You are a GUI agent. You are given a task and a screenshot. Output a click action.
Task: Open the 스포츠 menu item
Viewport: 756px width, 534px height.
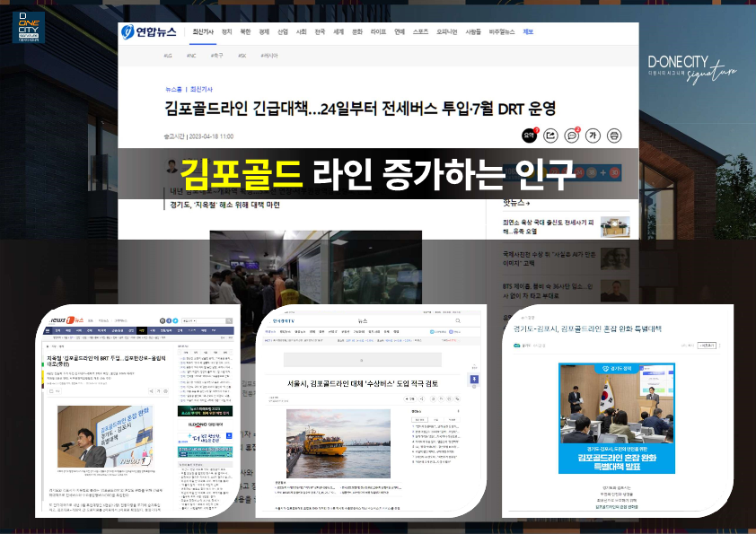420,31
